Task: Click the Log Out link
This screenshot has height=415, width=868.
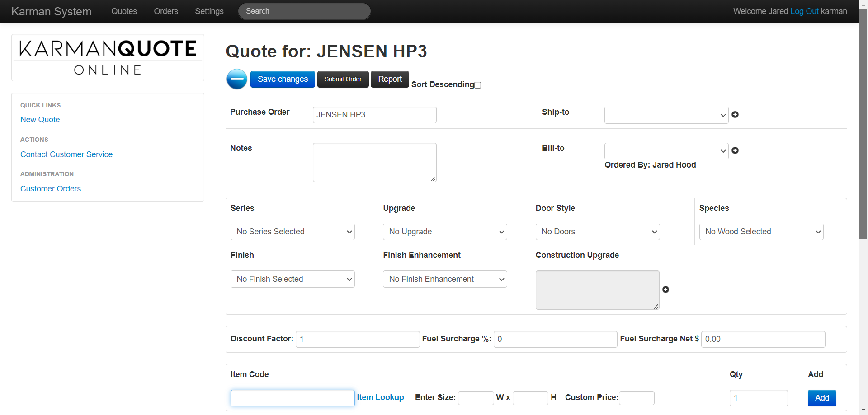Action: point(804,11)
